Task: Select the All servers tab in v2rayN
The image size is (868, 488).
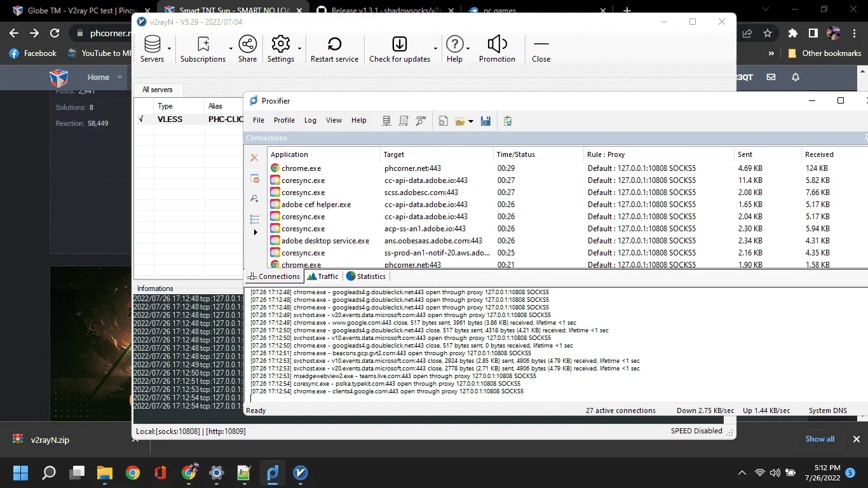Action: 158,90
